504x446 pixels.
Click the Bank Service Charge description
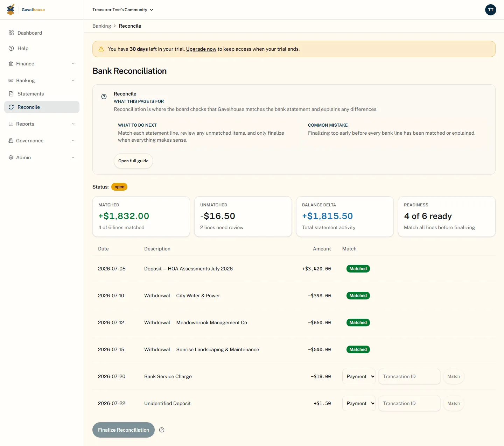pos(168,376)
